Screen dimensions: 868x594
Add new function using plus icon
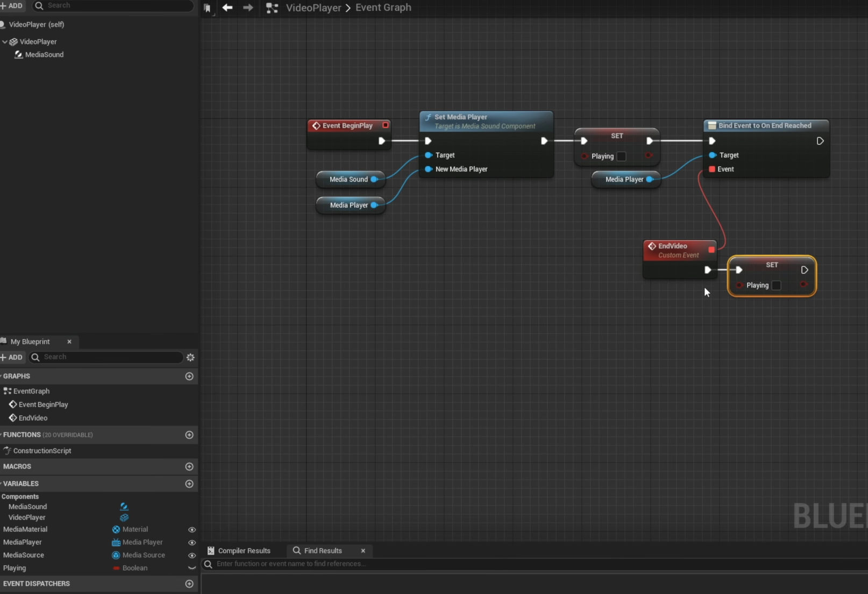(x=189, y=435)
